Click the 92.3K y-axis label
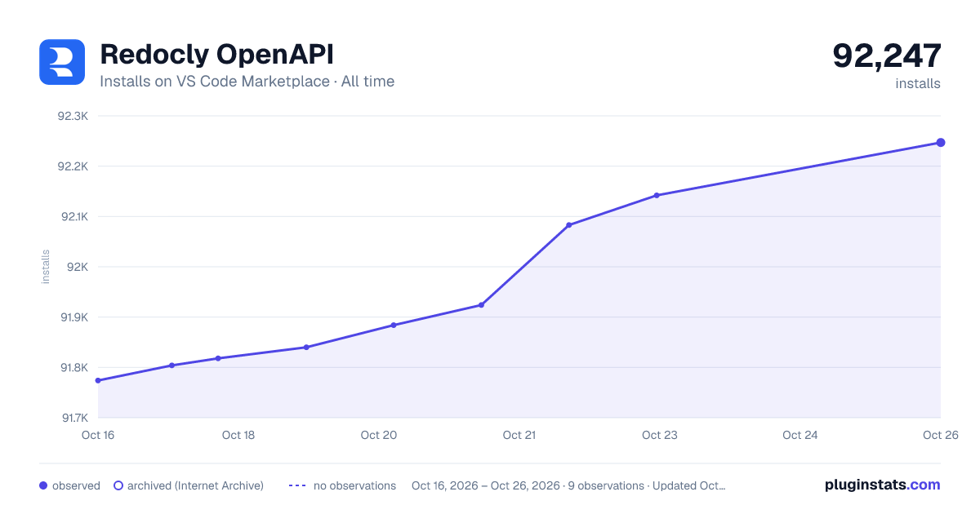 73,116
